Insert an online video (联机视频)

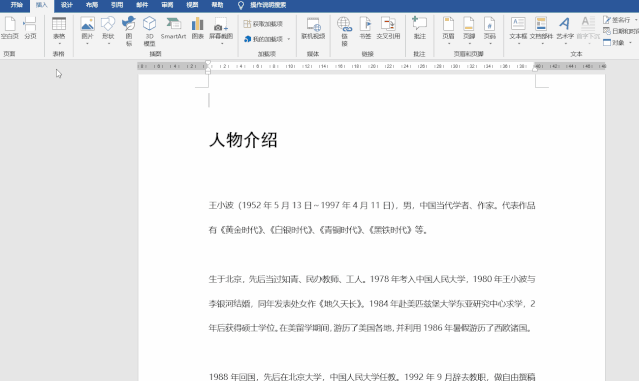click(313, 28)
